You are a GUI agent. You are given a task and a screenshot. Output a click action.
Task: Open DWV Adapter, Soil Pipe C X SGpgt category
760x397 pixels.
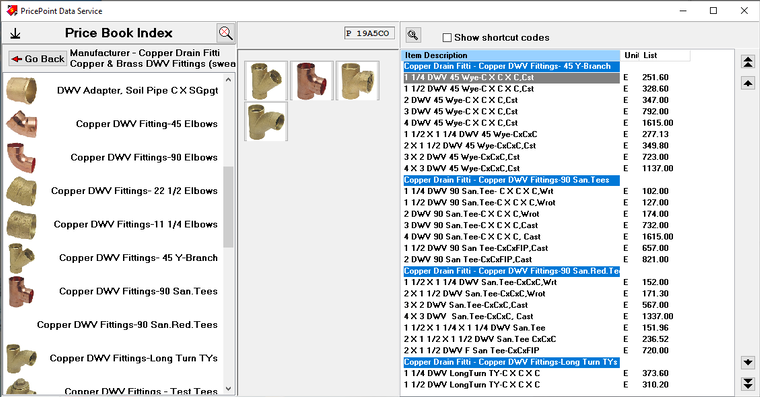click(x=138, y=91)
